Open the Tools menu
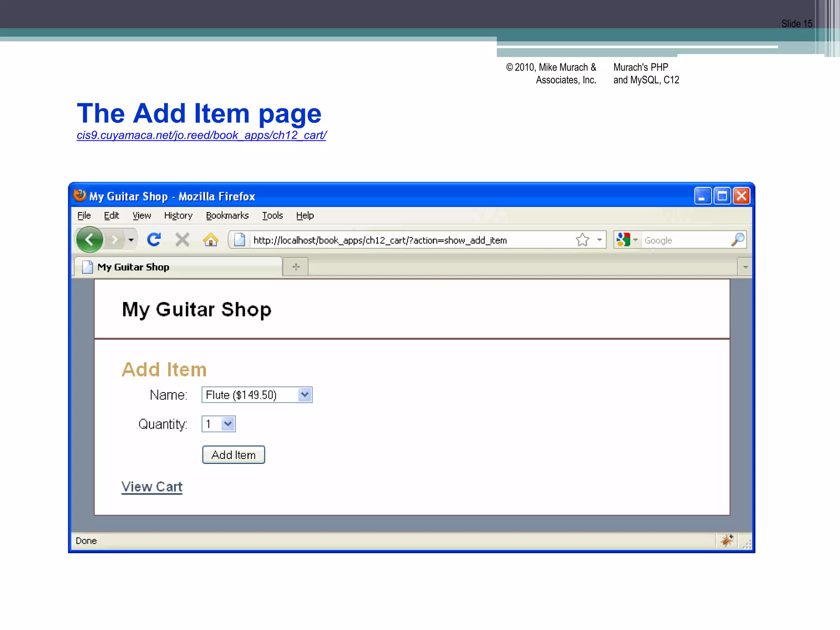840x630 pixels. point(272,216)
